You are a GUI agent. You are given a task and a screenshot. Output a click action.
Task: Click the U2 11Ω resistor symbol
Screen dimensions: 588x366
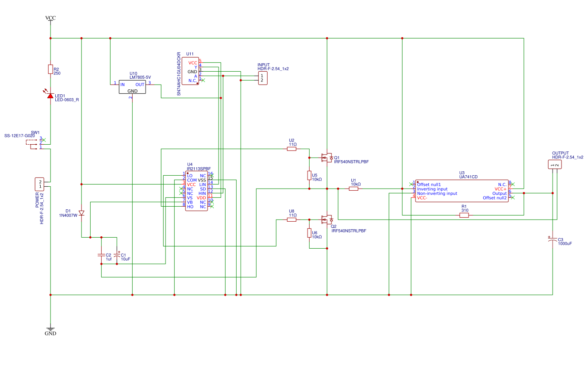tap(292, 149)
